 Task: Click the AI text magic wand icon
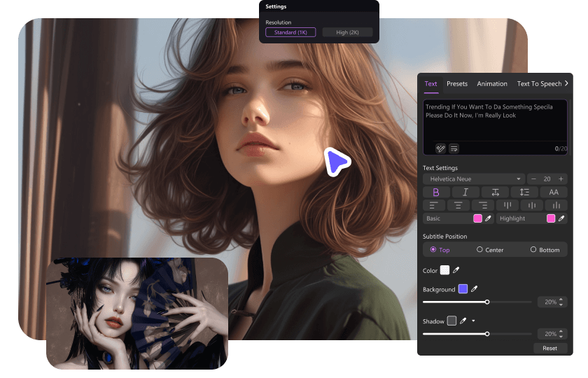[x=441, y=148]
